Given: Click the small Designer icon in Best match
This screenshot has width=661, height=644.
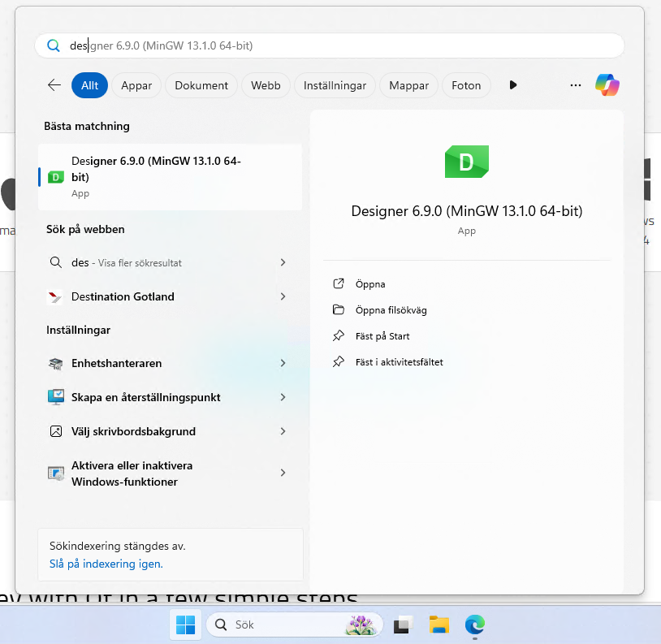Looking at the screenshot, I should (x=56, y=177).
